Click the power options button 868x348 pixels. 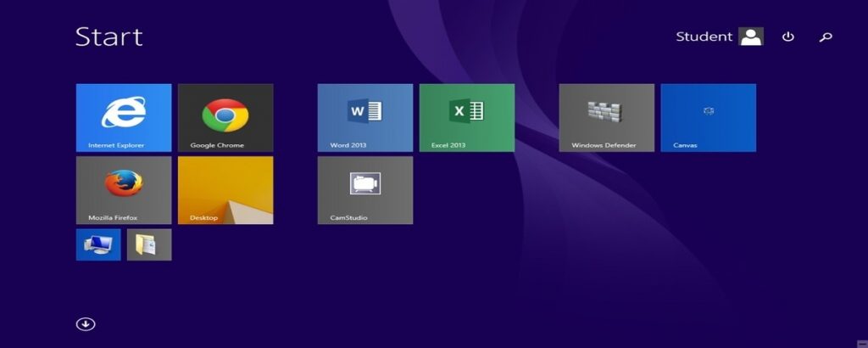(x=787, y=36)
